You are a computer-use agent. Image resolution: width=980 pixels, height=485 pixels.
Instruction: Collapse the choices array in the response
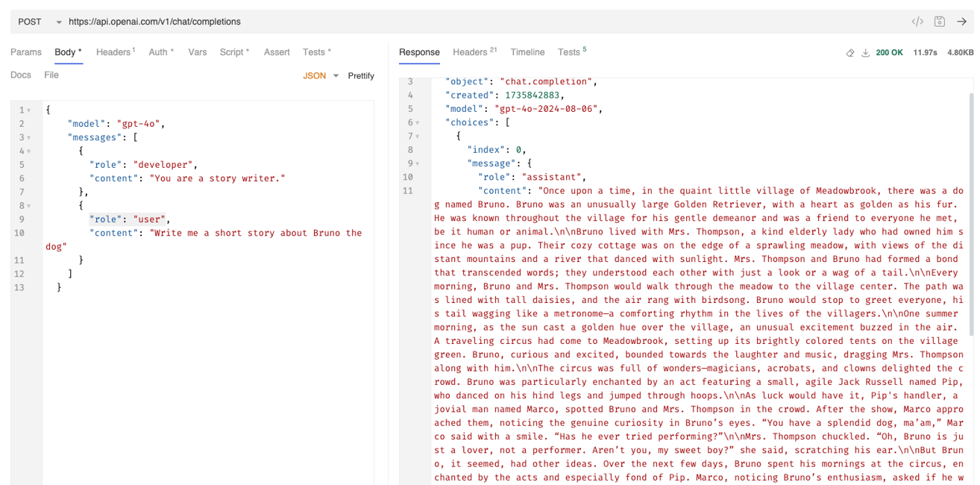pos(418,122)
